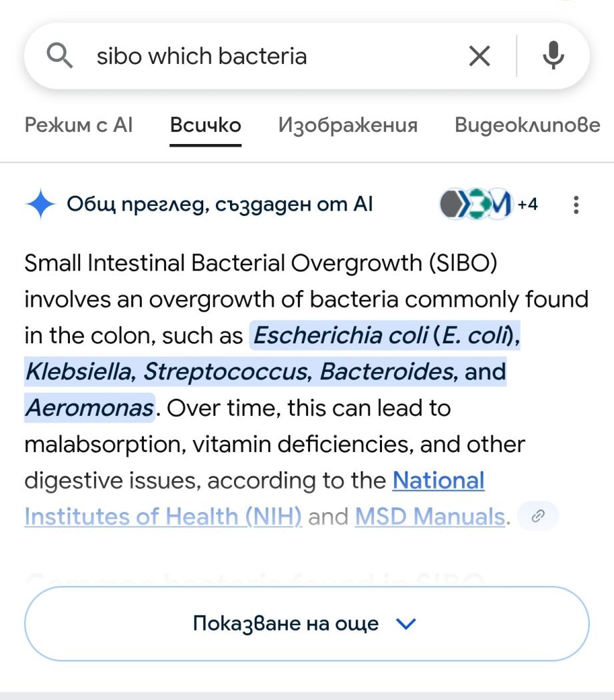Select the Всичко tab
This screenshot has width=614, height=700.
click(x=205, y=125)
